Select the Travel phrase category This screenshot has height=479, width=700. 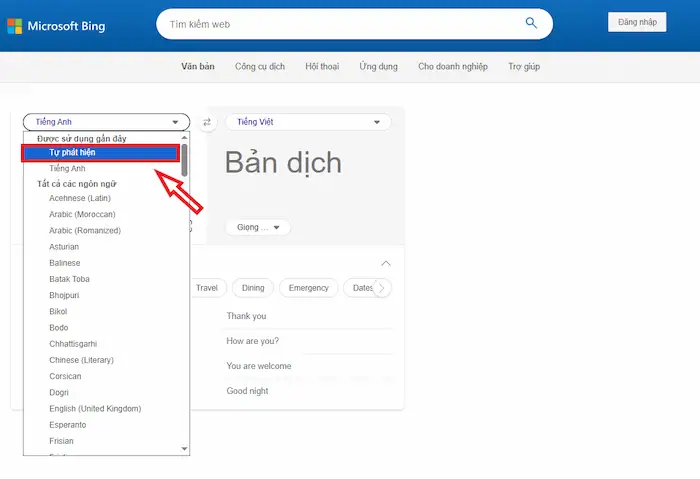point(207,288)
